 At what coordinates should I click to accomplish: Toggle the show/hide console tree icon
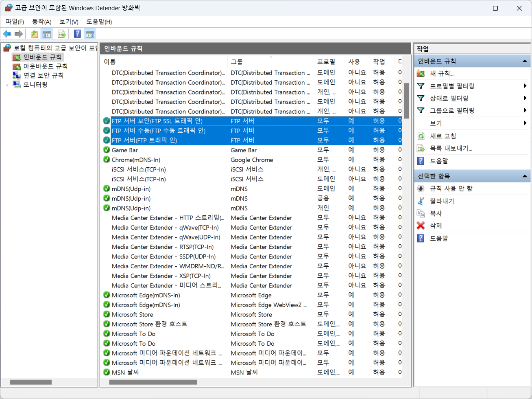[47, 34]
